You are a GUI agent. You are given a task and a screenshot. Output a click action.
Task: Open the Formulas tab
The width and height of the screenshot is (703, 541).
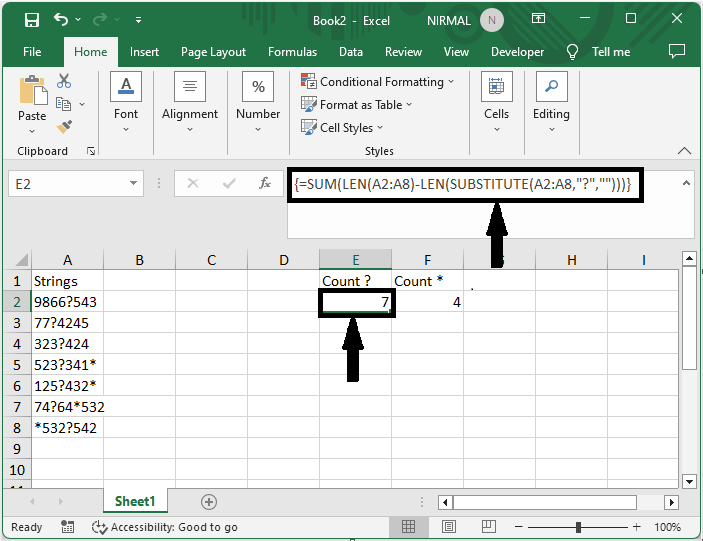(292, 52)
